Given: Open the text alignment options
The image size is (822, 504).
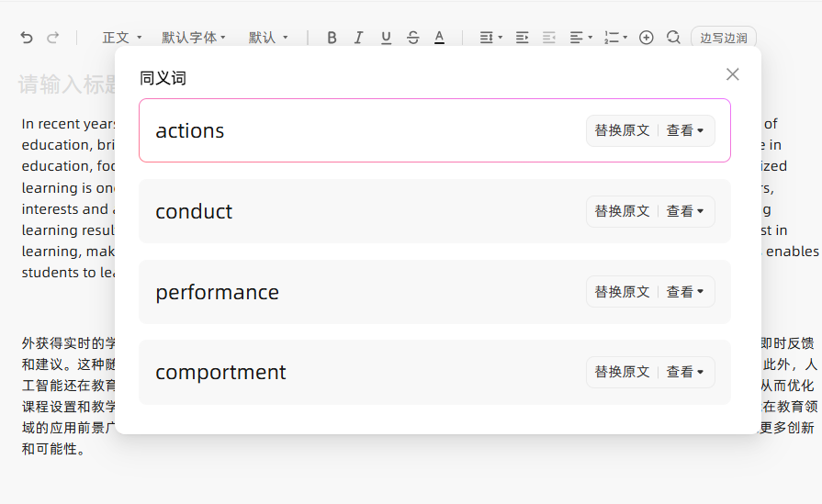Looking at the screenshot, I should pos(580,38).
